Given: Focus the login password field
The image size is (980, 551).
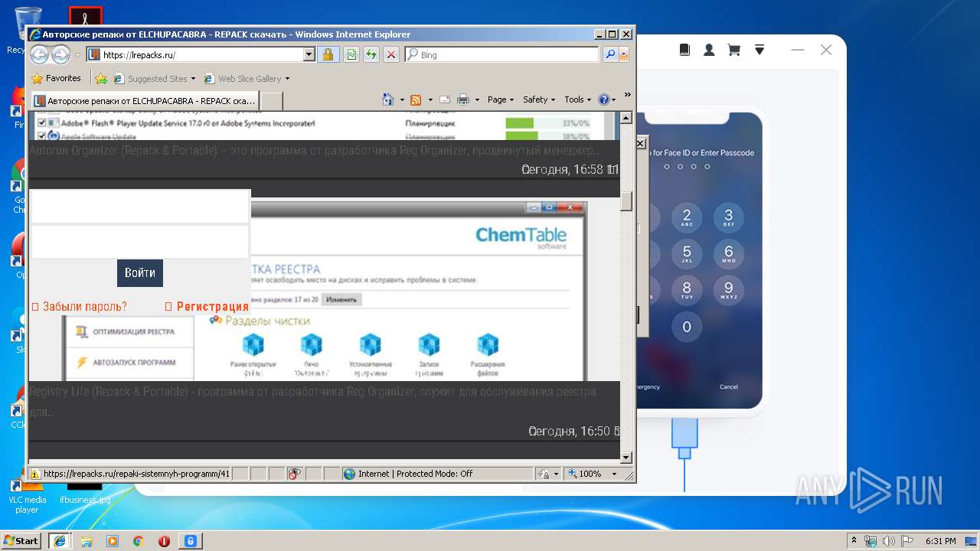Looking at the screenshot, I should pyautogui.click(x=140, y=242).
